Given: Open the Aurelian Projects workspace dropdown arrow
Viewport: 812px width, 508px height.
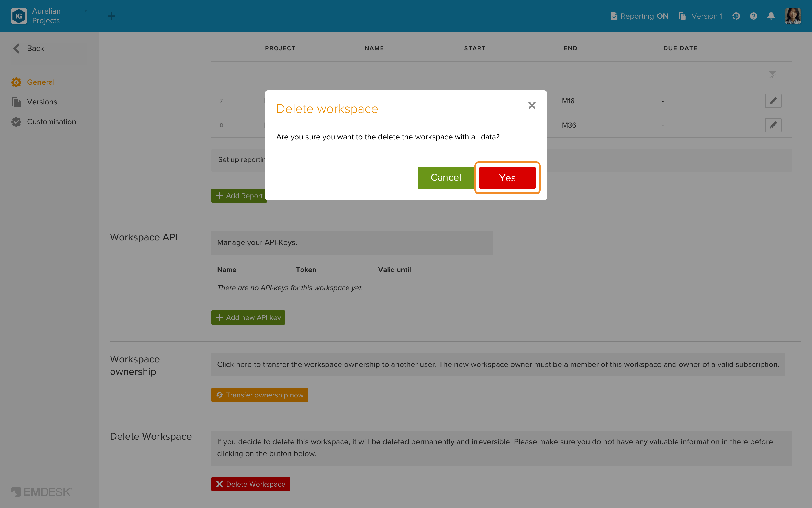Looking at the screenshot, I should coord(85,11).
